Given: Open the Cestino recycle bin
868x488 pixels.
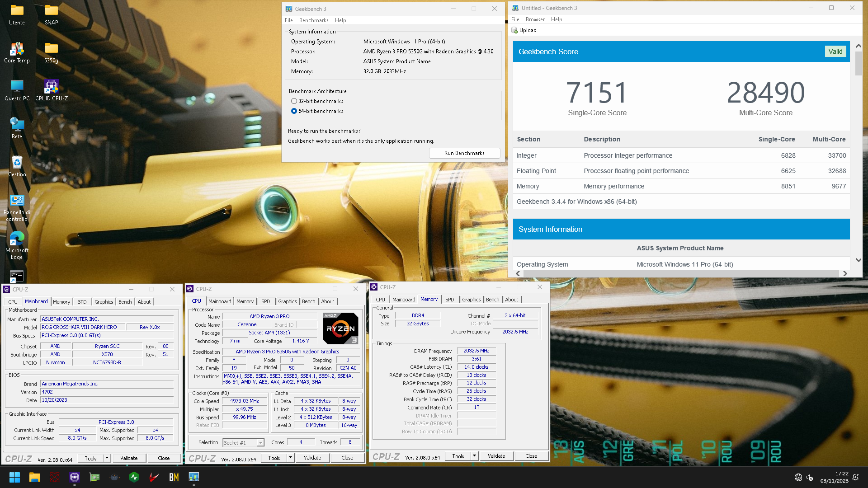Looking at the screenshot, I should tap(17, 166).
